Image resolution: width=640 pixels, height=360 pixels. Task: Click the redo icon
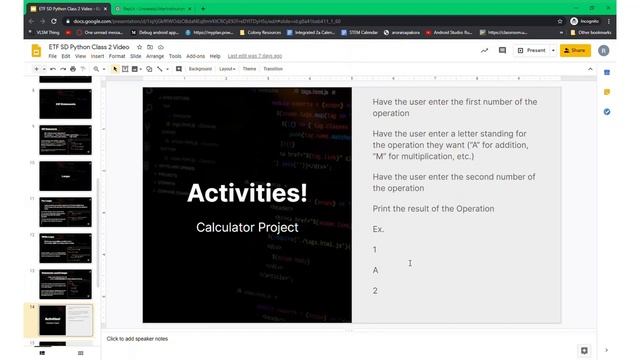pos(63,69)
